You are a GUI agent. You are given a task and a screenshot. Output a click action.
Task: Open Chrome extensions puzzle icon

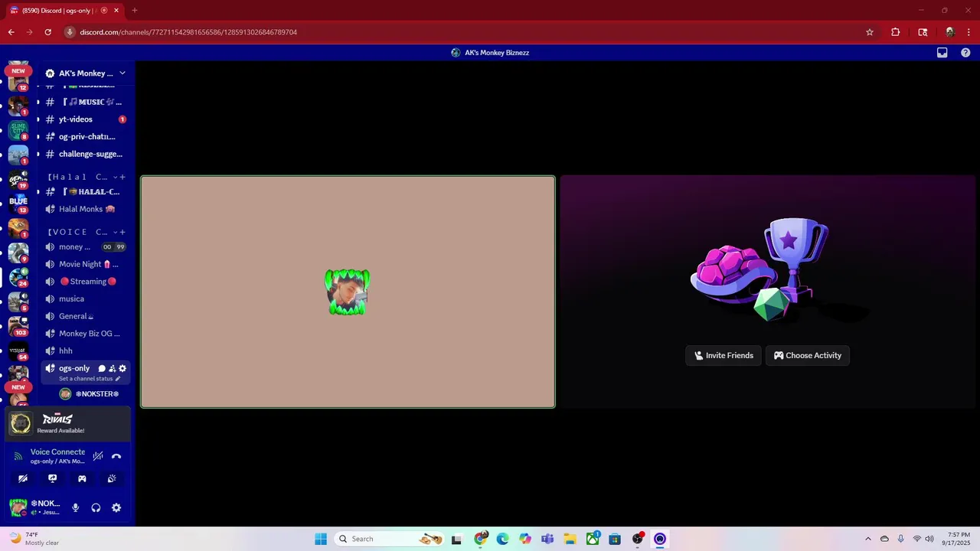point(895,32)
